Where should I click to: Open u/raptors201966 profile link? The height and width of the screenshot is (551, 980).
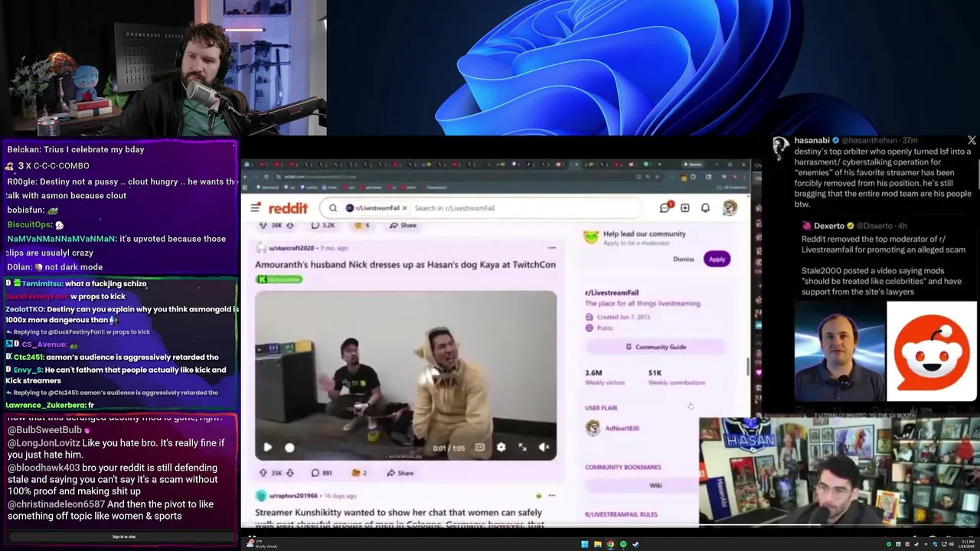click(293, 496)
